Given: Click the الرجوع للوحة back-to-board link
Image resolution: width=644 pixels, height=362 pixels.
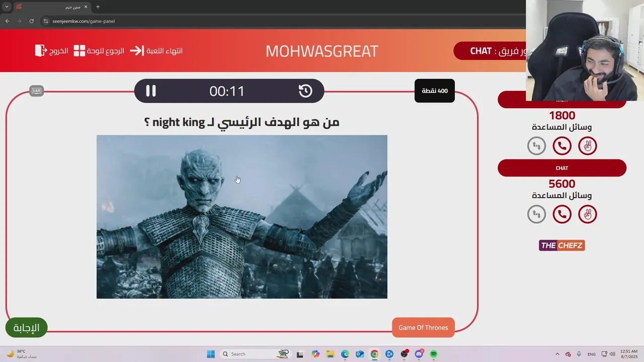Looking at the screenshot, I should [106, 51].
